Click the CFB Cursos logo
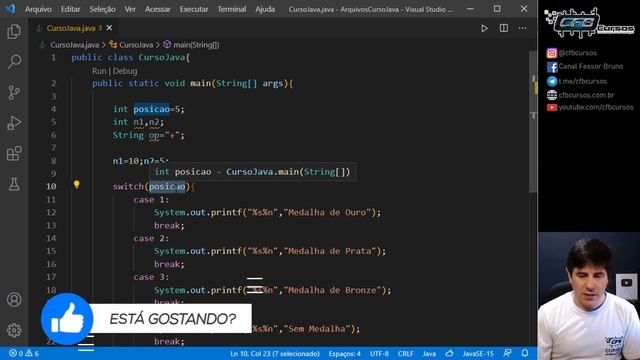This screenshot has width=640, height=360. (x=589, y=23)
